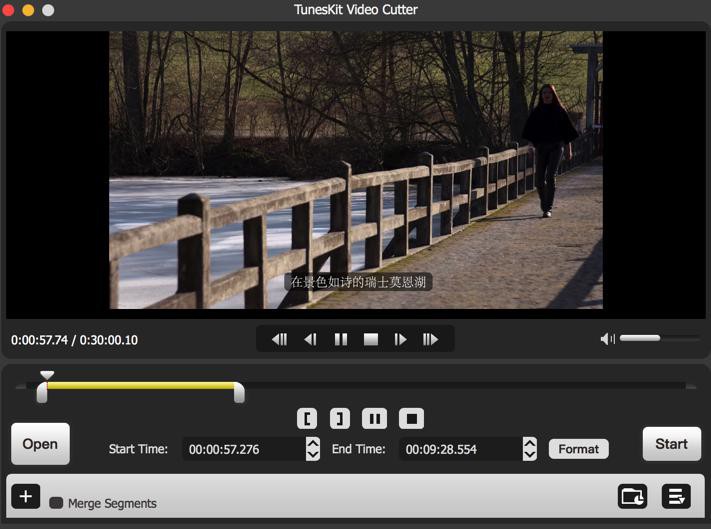Adjust the volume slider
This screenshot has height=529, width=711.
tap(659, 338)
